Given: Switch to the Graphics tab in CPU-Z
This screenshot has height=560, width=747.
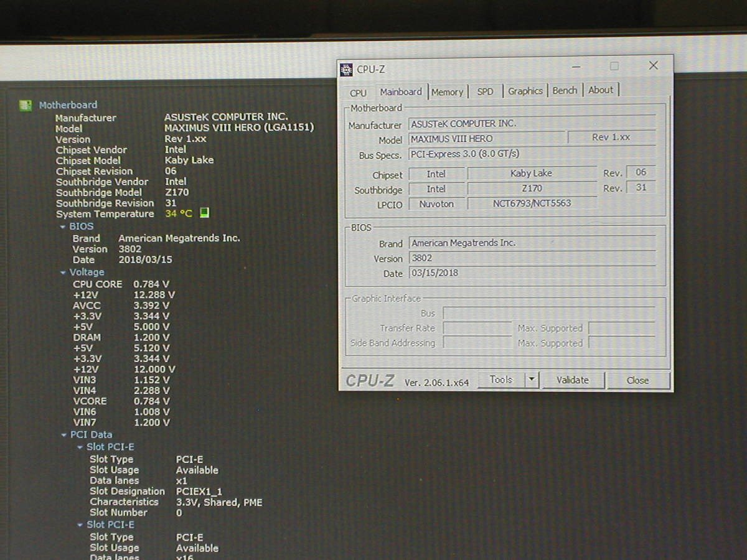Looking at the screenshot, I should pyautogui.click(x=525, y=91).
